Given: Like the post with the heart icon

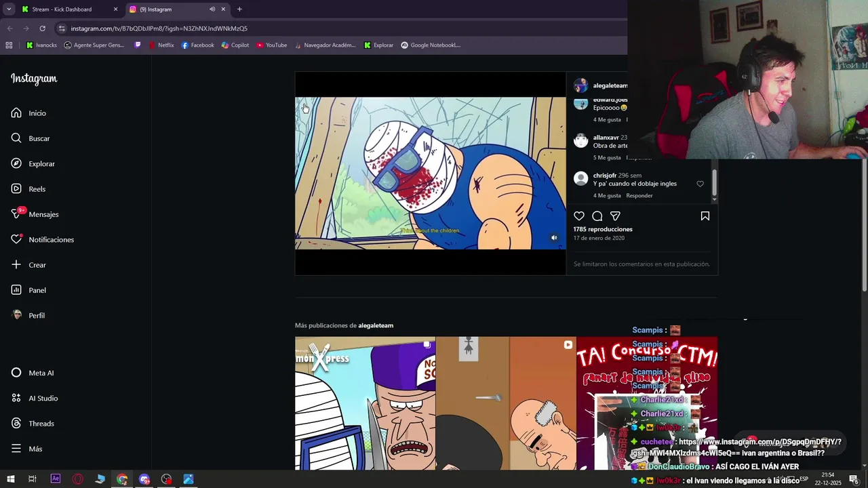Looking at the screenshot, I should point(579,216).
